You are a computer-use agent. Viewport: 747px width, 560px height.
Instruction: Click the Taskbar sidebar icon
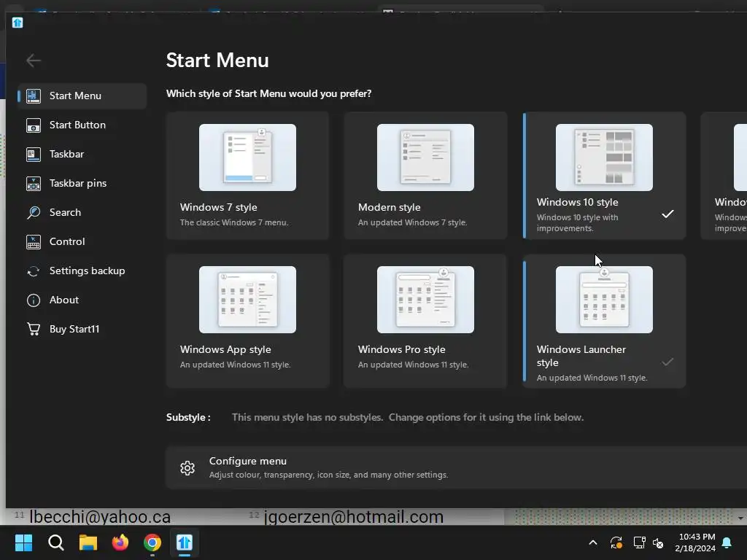(34, 155)
